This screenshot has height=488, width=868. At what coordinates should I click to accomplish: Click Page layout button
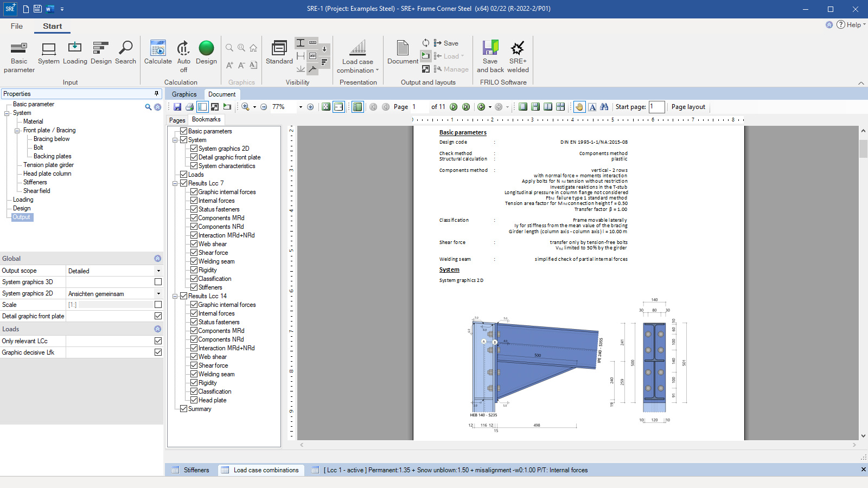688,107
